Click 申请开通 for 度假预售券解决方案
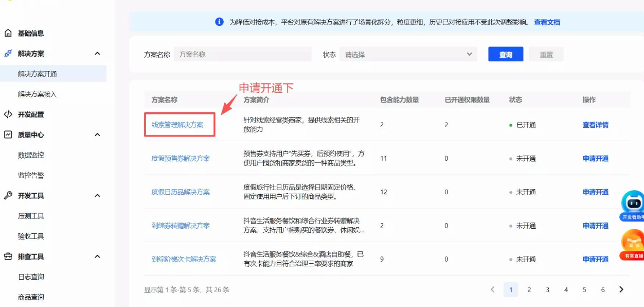 pyautogui.click(x=596, y=158)
